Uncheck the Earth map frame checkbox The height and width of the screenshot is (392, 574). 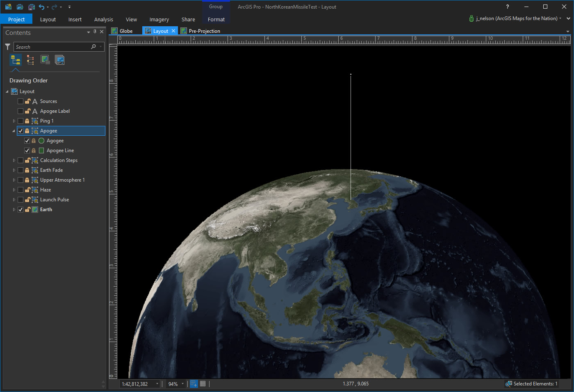click(20, 210)
